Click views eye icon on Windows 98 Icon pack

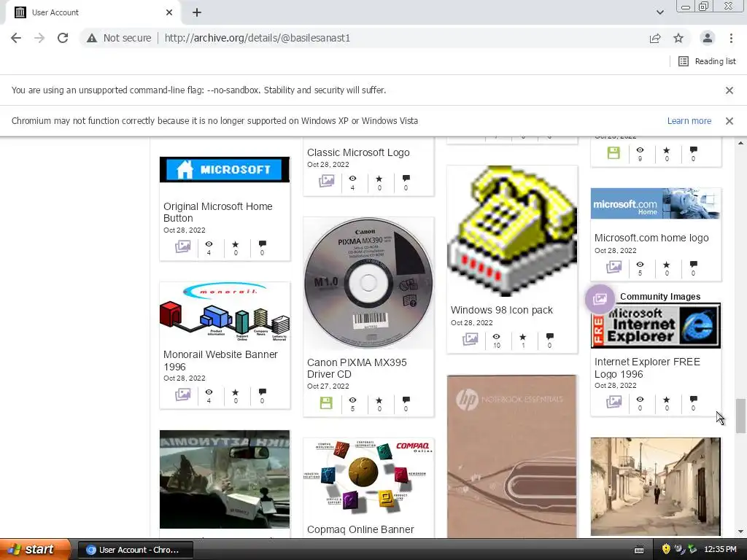(x=496, y=336)
